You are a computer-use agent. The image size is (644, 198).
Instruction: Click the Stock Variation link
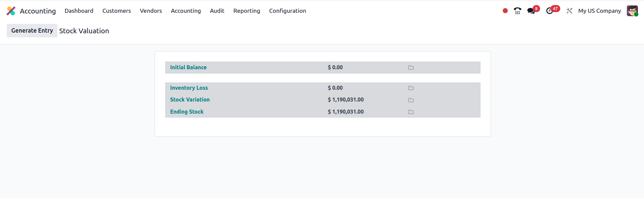[190, 100]
